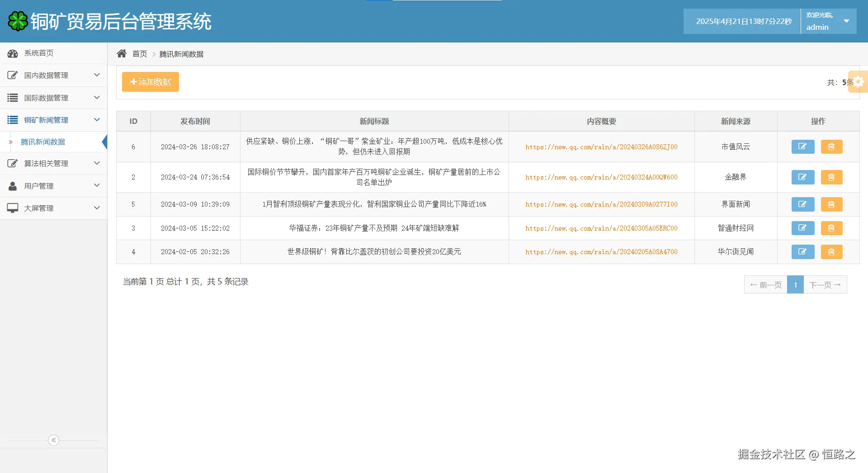Viewport: 868px width, 473px height.
Task: Click 前一页 pagination button
Action: pyautogui.click(x=766, y=285)
